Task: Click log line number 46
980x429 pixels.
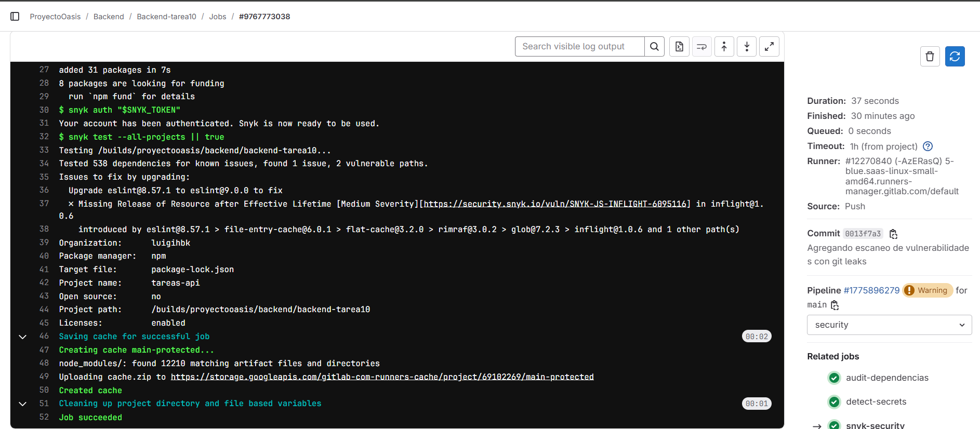Action: (44, 336)
